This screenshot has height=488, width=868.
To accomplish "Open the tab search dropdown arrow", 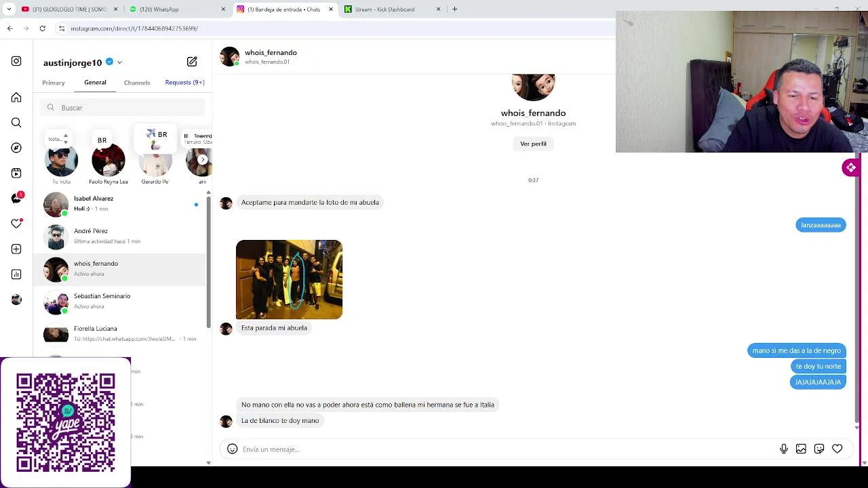I will 9,9.
